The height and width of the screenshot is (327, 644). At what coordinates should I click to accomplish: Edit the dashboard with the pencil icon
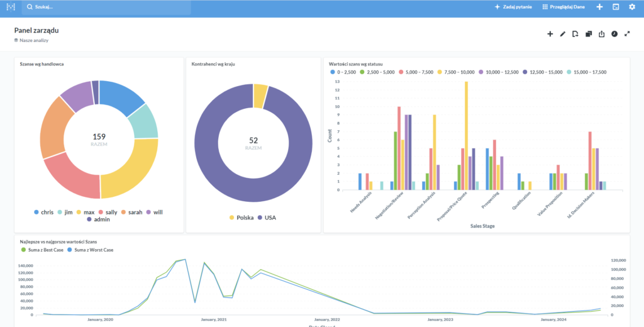(x=563, y=34)
